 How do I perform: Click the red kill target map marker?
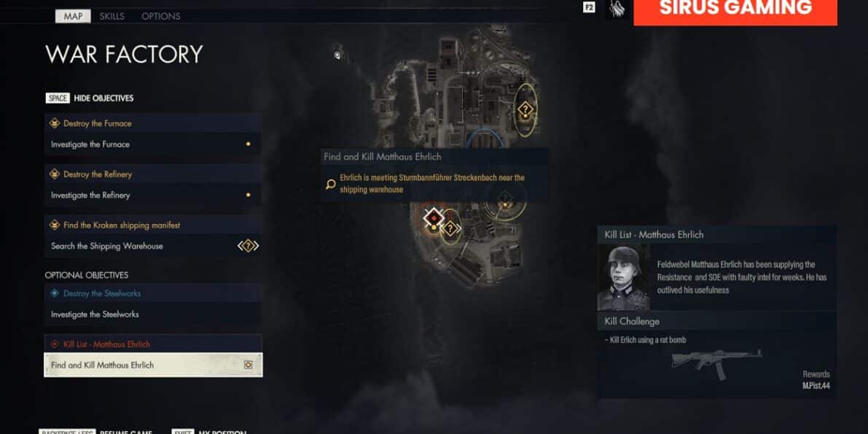(x=434, y=218)
